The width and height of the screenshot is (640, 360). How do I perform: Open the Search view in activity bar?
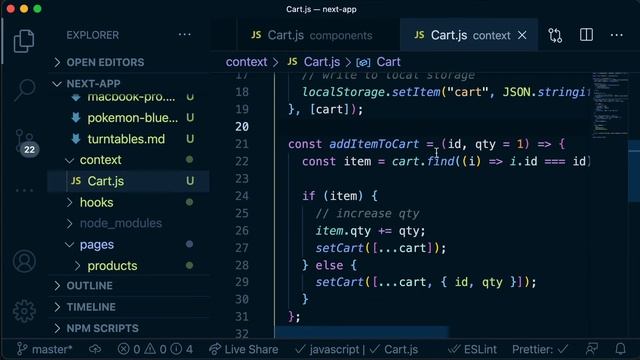coord(24,90)
